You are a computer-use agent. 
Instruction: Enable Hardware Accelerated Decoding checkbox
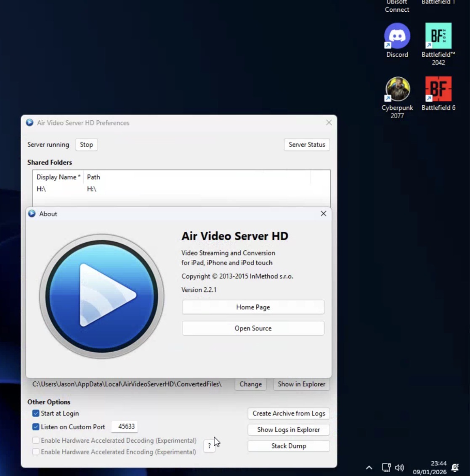pyautogui.click(x=36, y=440)
